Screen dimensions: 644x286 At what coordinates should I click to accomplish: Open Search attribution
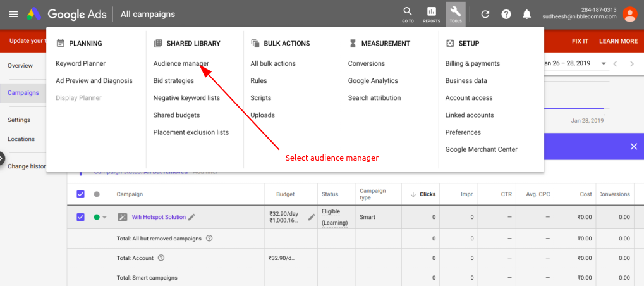(374, 98)
